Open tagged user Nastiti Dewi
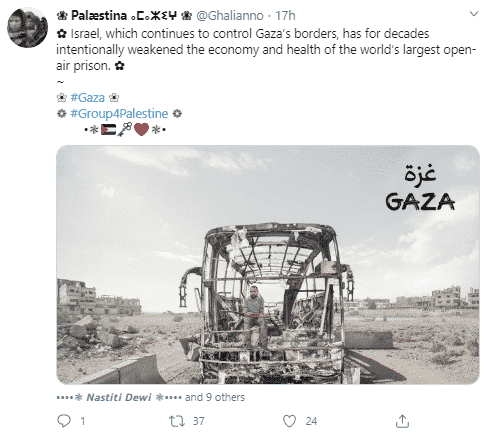This screenshot has height=433, width=492. click(119, 397)
